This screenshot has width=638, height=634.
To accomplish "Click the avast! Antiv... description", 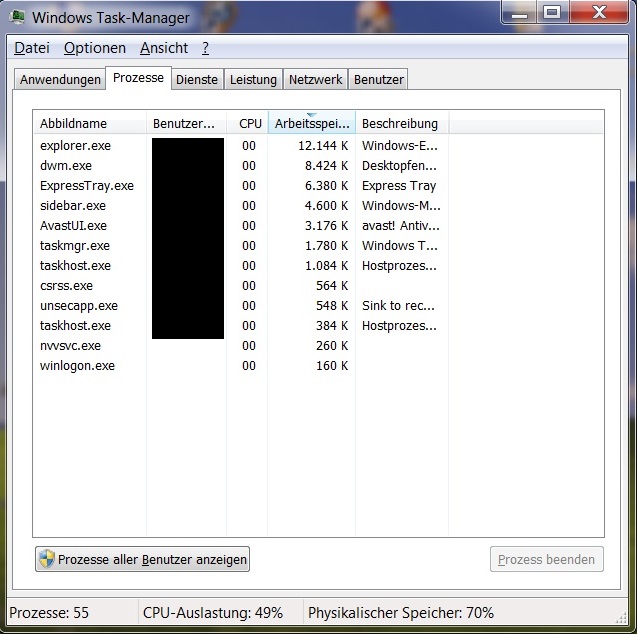I will pos(401,225).
